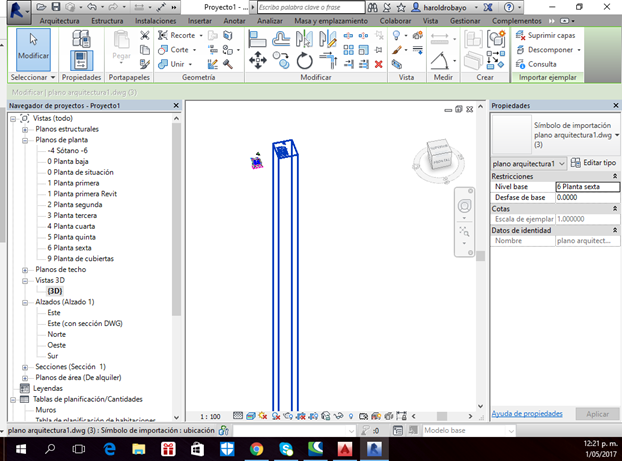
Task: Switch to the Gestionar ribbon tab
Action: click(x=465, y=21)
